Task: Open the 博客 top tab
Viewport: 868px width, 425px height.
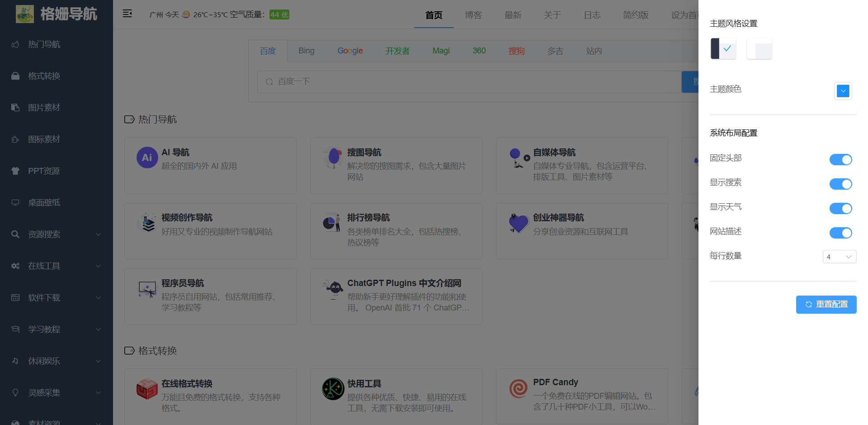Action: [473, 15]
